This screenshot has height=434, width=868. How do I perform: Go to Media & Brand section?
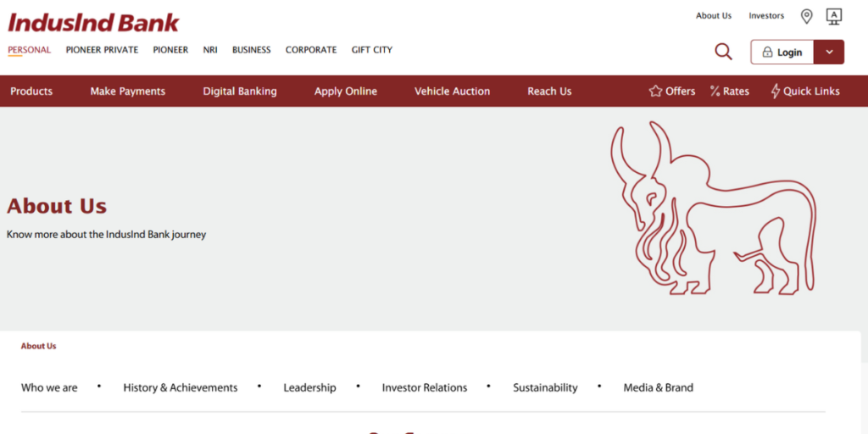[658, 387]
